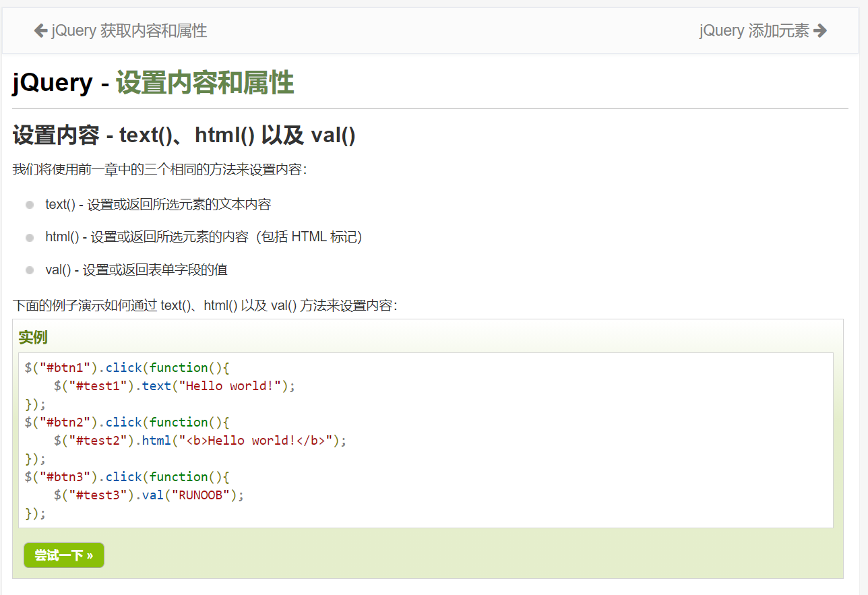Click the code line '$("#btn1").click(function(){'
The image size is (868, 595).
tap(127, 368)
